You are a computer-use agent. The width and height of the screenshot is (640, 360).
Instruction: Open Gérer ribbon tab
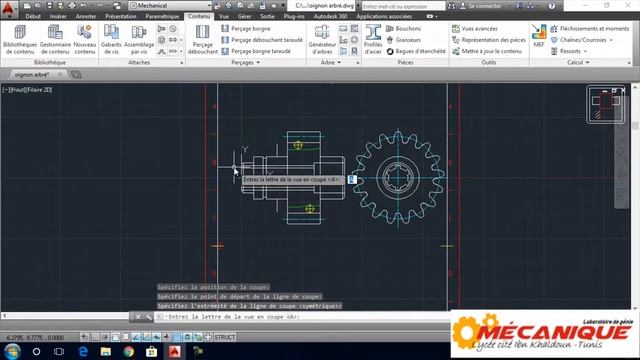(x=244, y=16)
